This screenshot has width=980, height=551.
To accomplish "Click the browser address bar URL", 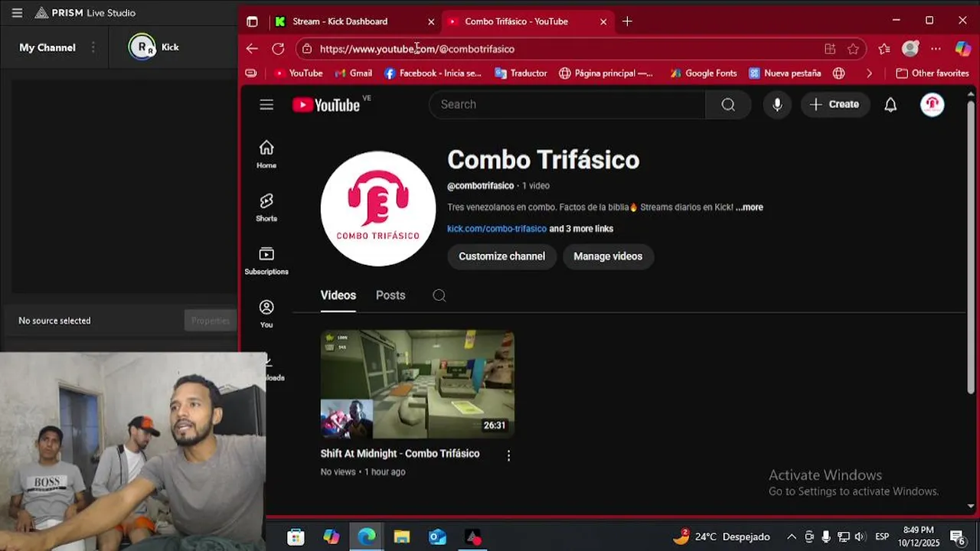I will 417,49.
